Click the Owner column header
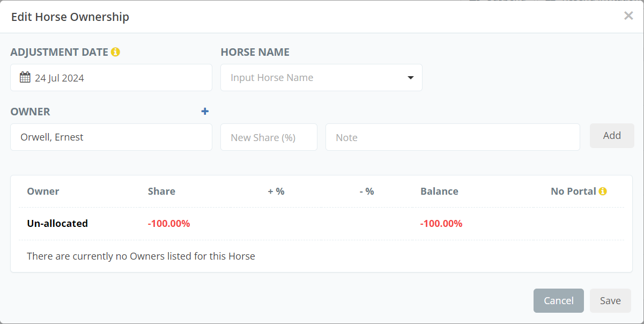The image size is (644, 324). [x=43, y=191]
